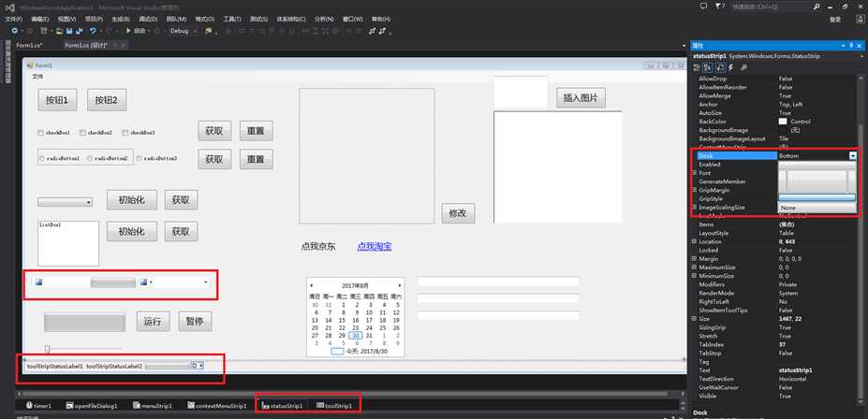Tick the checkBox2 checkbox
Screen dimensions: 868x419
(82, 133)
